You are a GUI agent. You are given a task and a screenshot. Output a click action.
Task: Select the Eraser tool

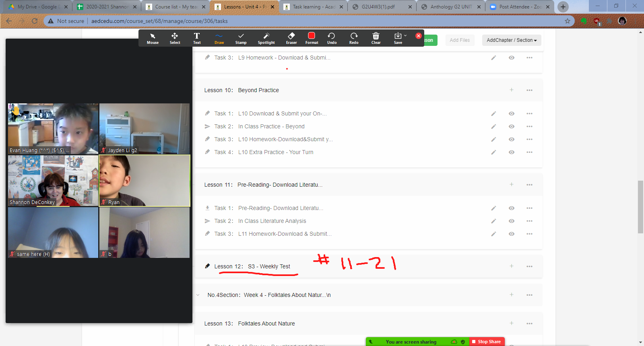click(x=291, y=38)
